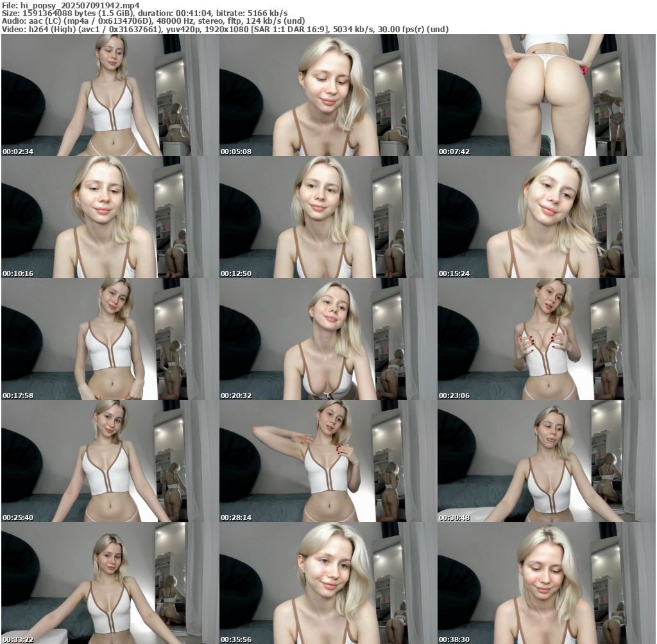Image resolution: width=657 pixels, height=644 pixels.
Task: Open the thumbnail stamped 00:02:34
Action: coord(110,95)
